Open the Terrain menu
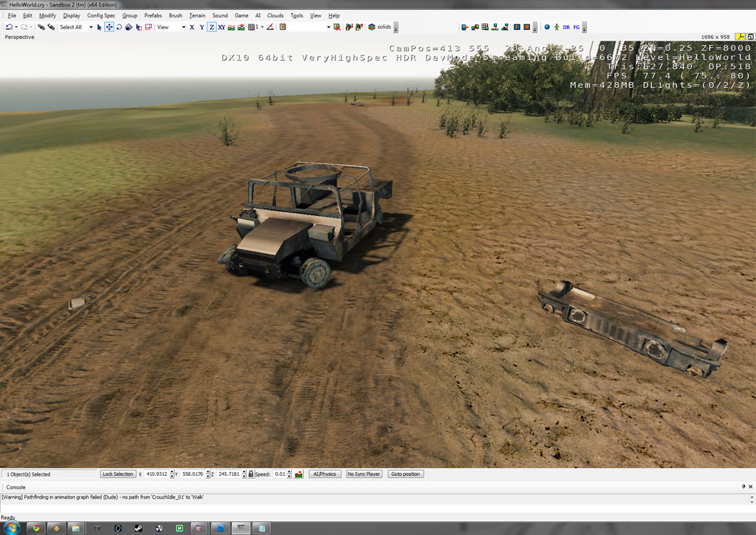The image size is (756, 535). pyautogui.click(x=197, y=16)
